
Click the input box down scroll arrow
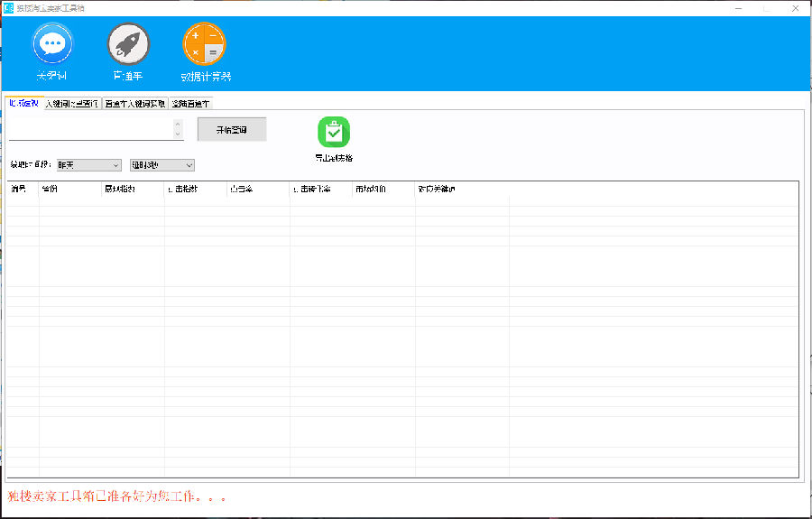(x=178, y=134)
